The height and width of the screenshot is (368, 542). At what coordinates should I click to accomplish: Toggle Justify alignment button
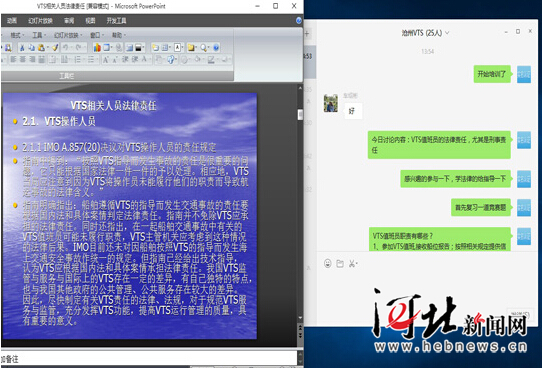click(x=41, y=59)
